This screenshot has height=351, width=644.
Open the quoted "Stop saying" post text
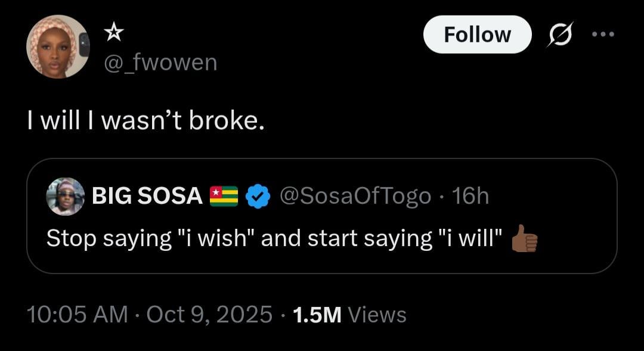coord(274,238)
